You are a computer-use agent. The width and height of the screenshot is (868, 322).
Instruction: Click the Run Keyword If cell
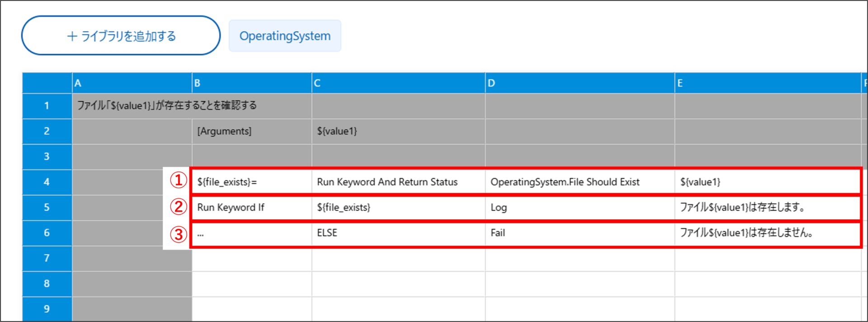(x=251, y=208)
